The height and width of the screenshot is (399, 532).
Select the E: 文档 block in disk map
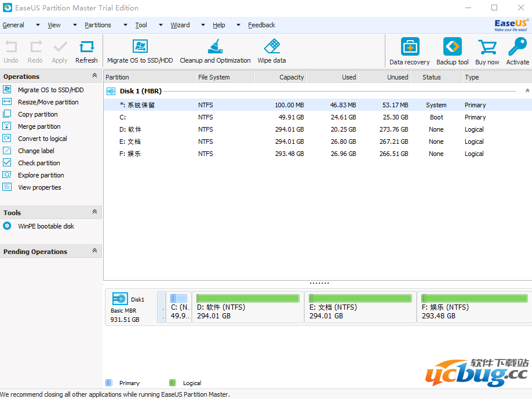(360, 307)
